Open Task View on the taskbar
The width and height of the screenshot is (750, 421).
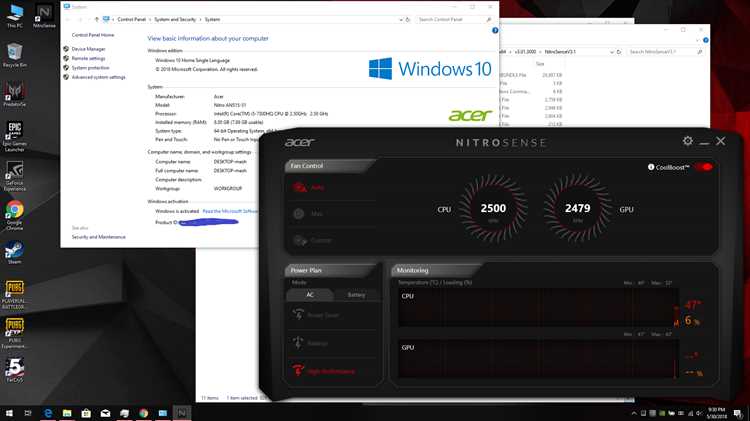[28, 413]
